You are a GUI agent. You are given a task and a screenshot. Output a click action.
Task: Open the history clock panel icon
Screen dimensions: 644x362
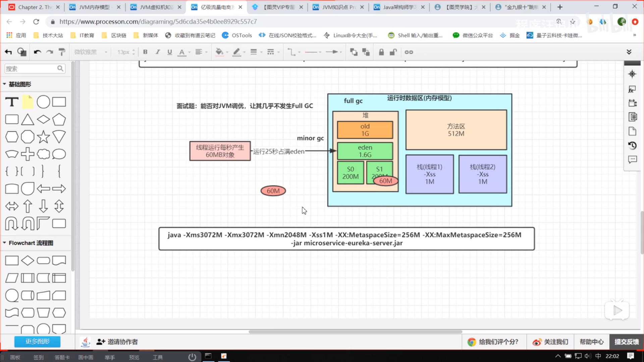632,145
